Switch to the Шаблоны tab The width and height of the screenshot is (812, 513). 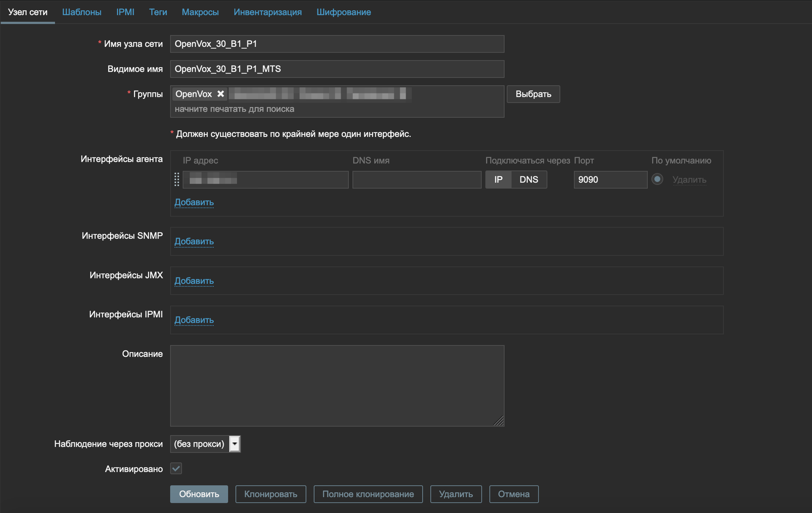click(x=82, y=12)
